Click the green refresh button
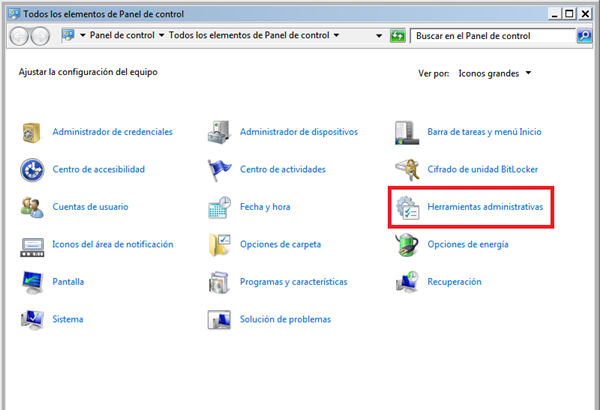Screen dimensions: 600x410 tap(398, 36)
